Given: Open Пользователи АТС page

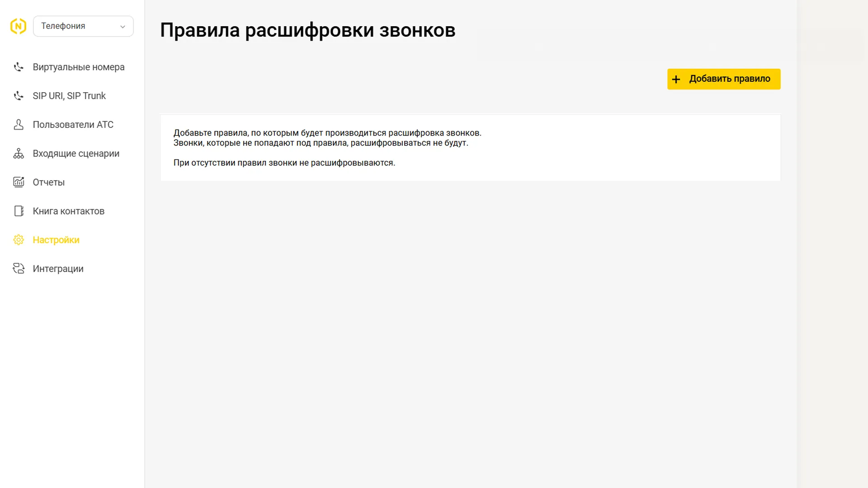Looking at the screenshot, I should 73,125.
